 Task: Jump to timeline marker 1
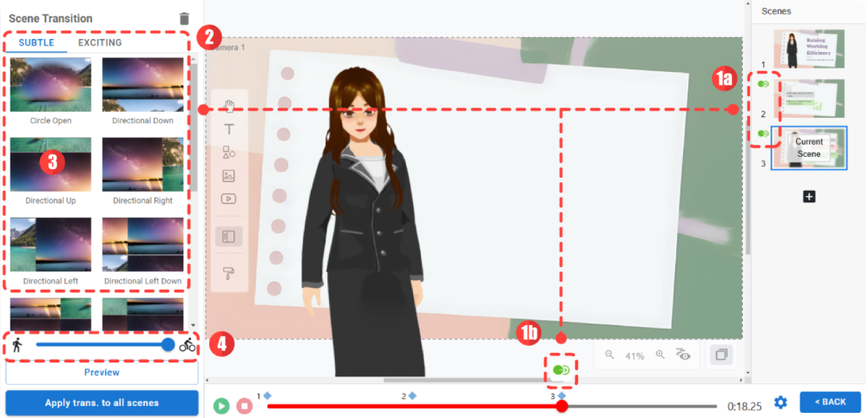click(x=267, y=395)
